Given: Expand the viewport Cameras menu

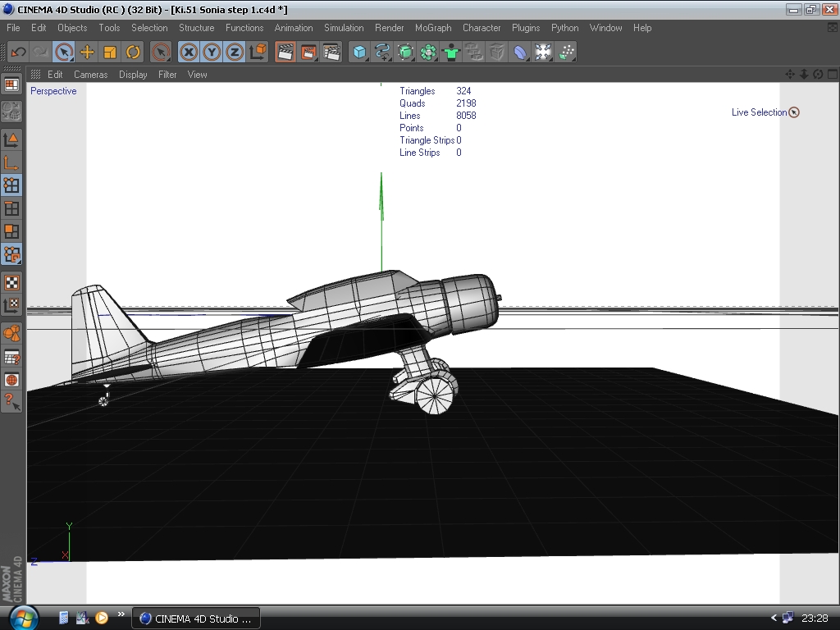Looking at the screenshot, I should point(90,75).
